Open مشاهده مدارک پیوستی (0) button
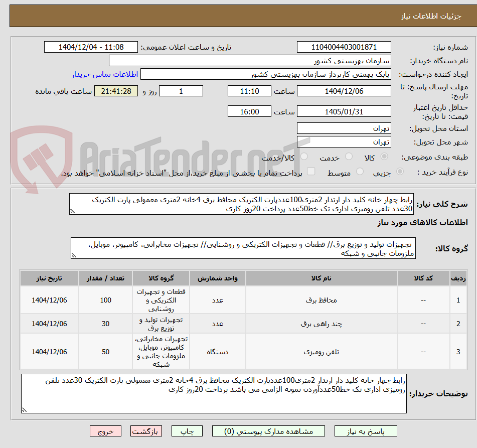Screen dimensions: 477x448 click(268, 431)
